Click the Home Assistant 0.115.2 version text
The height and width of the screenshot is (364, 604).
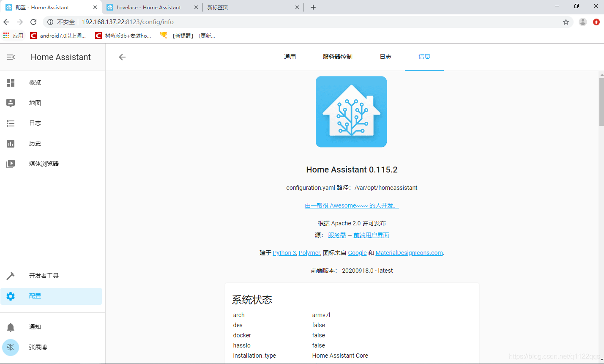click(352, 170)
